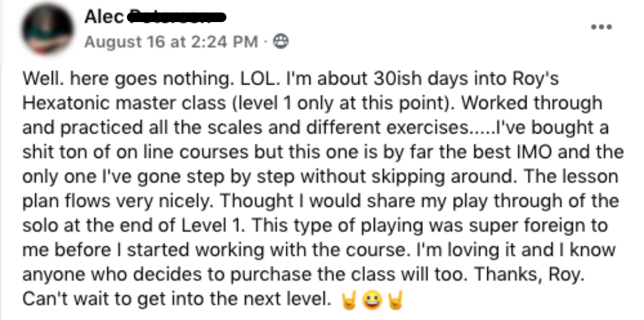
Task: Click the group audience icon beside timestamp
Action: (280, 42)
